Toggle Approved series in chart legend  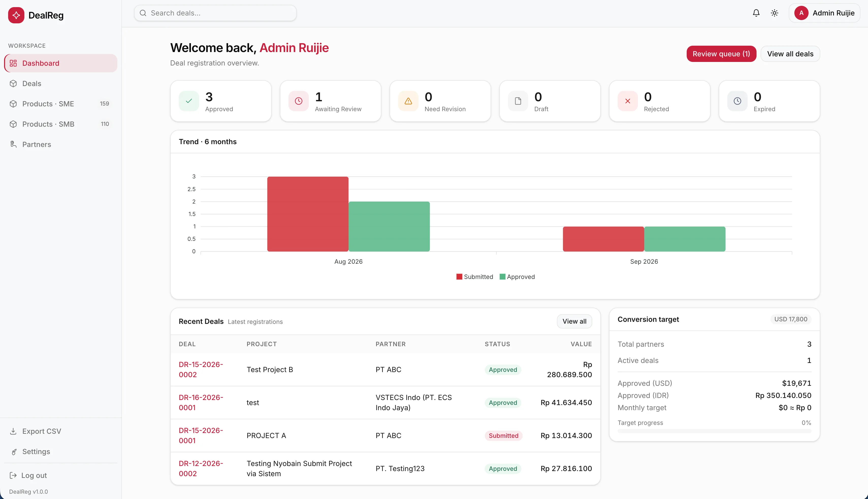tap(517, 277)
